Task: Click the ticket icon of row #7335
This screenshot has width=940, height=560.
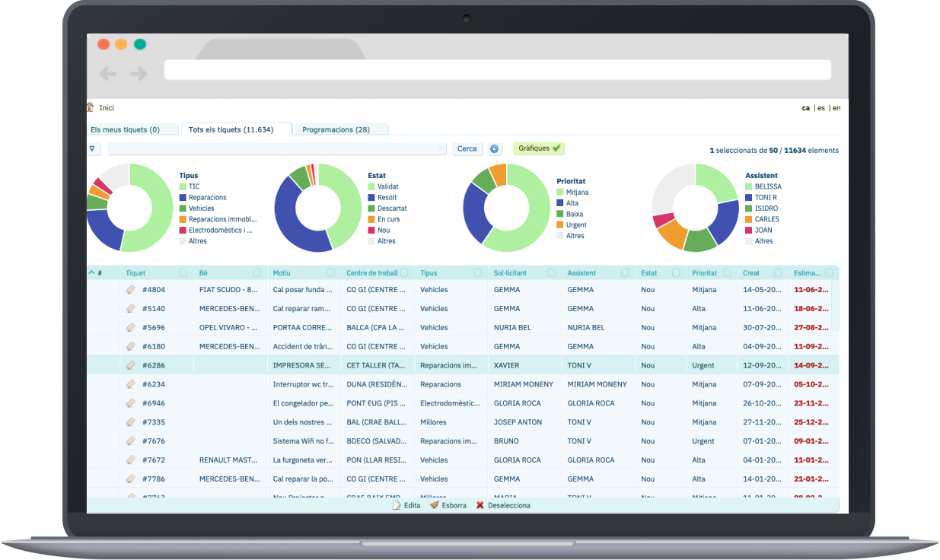Action: 131,422
